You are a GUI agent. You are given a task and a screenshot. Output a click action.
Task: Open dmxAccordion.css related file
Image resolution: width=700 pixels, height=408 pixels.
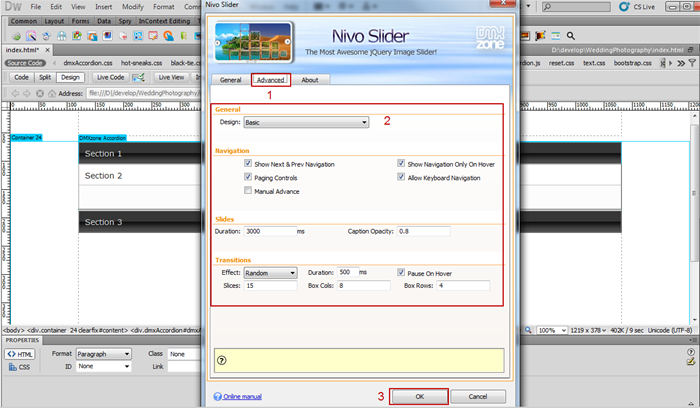[x=88, y=63]
